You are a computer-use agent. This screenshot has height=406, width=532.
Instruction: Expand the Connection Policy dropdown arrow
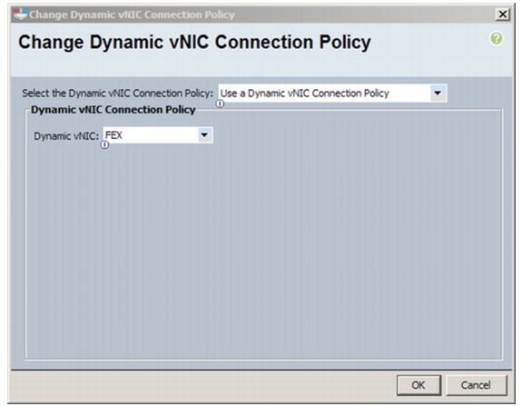point(438,93)
